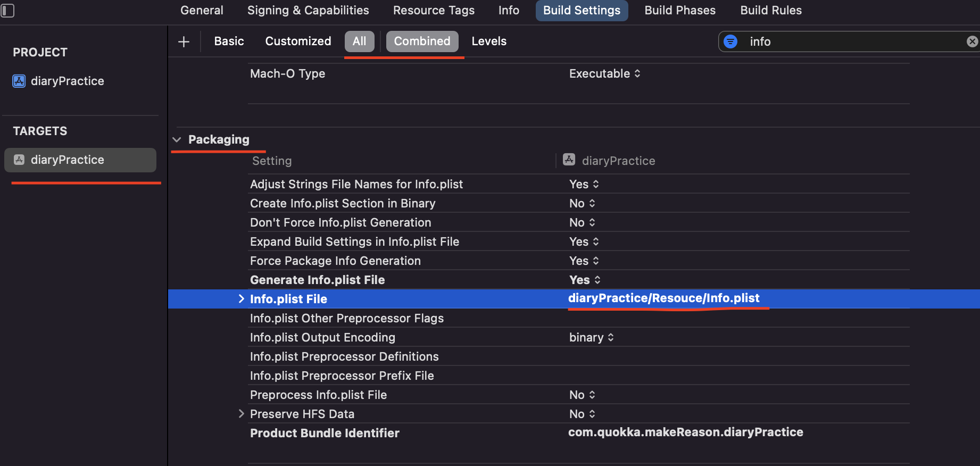Click the filter icon in search field

point(731,41)
